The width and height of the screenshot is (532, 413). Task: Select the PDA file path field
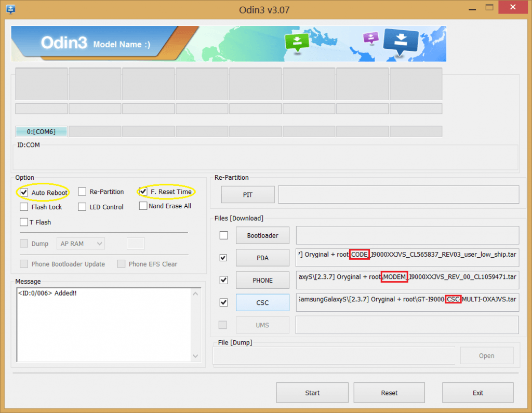point(407,258)
